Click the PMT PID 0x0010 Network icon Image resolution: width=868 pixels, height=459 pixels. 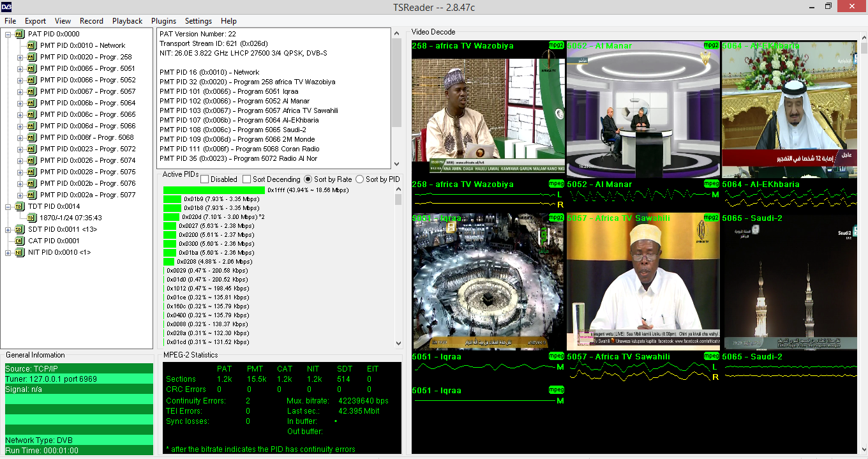tap(31, 45)
